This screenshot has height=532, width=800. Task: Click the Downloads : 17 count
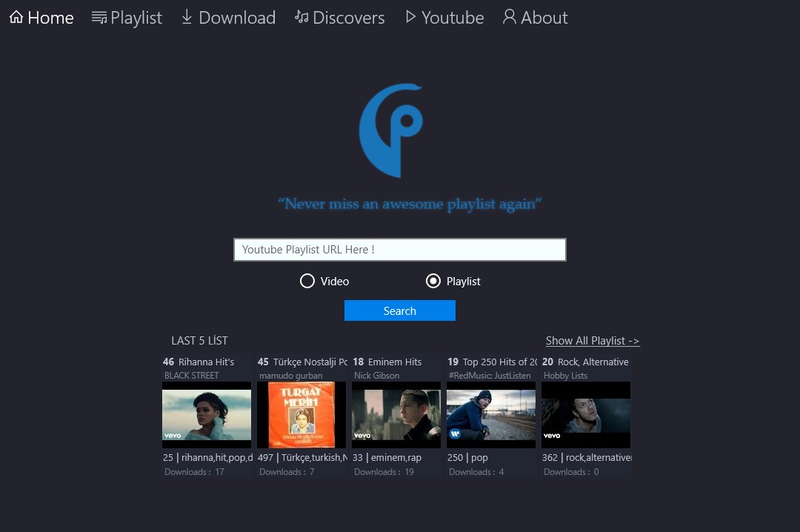pos(194,472)
